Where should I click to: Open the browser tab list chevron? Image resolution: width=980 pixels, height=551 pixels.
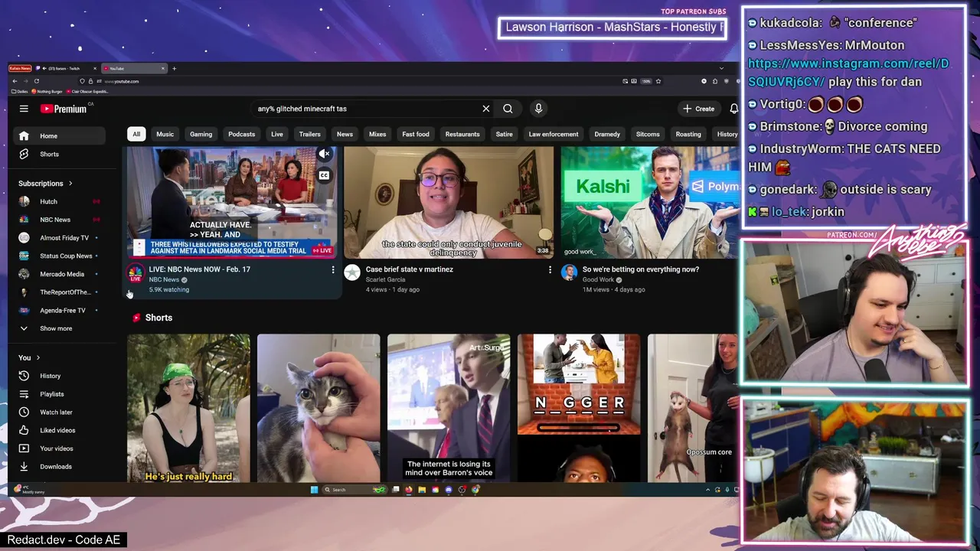point(721,68)
